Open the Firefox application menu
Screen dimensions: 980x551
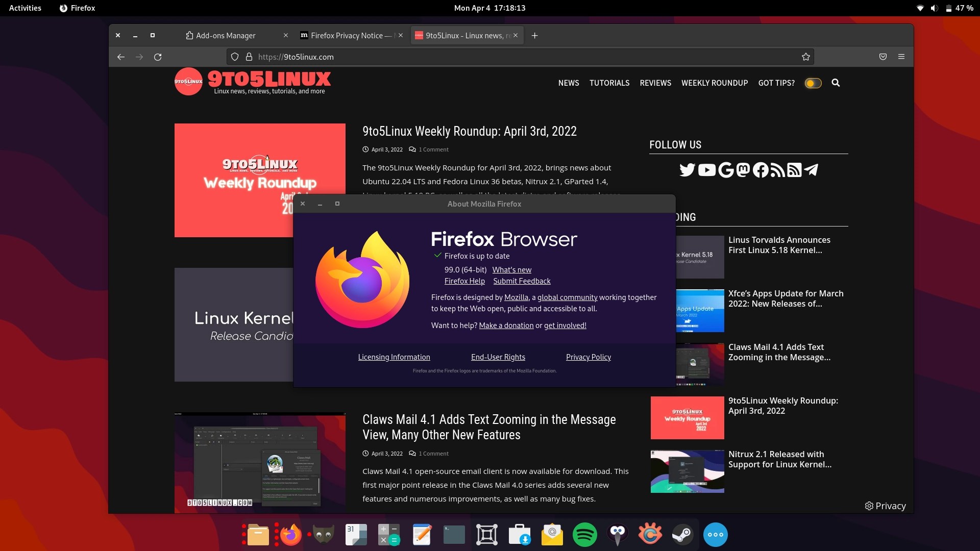tap(901, 57)
